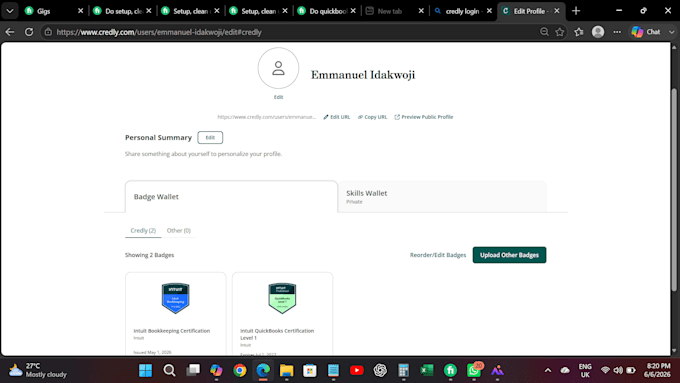Expand the Copilot sidebar arrow
The height and width of the screenshot is (383, 680).
[x=671, y=32]
